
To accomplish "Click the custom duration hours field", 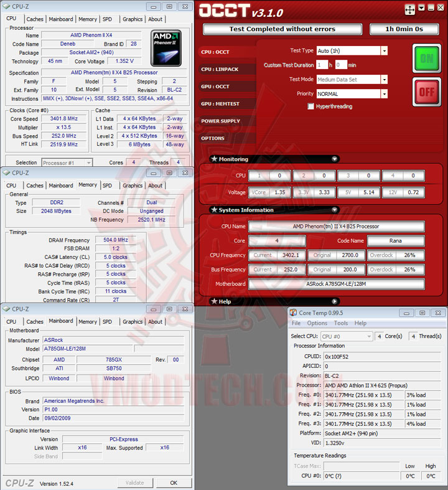I will [322, 65].
